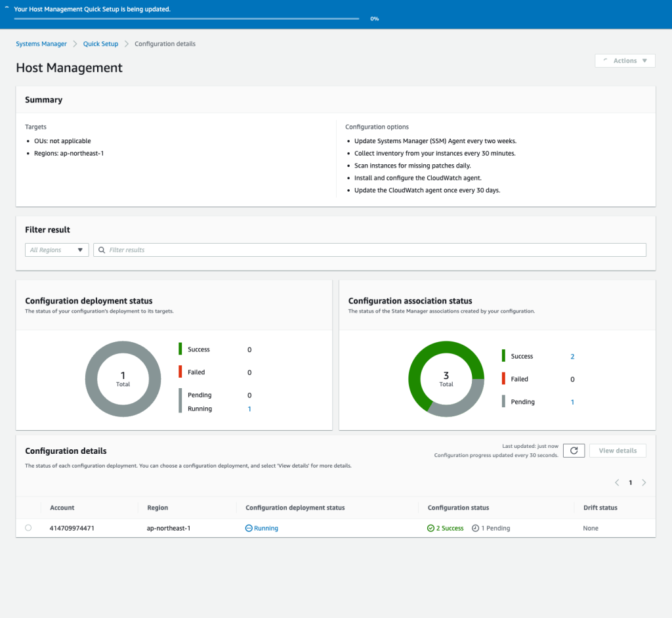The height and width of the screenshot is (618, 672).
Task: Click the association status donut chart
Action: [x=446, y=379]
